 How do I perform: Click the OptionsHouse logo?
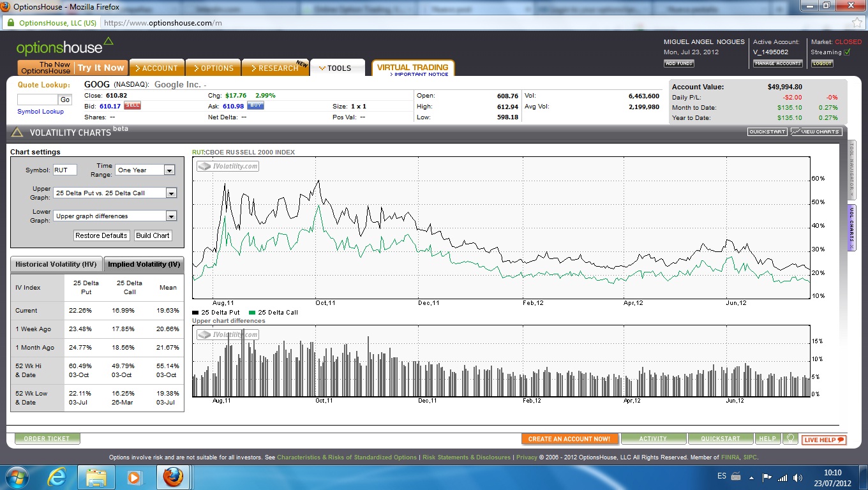pyautogui.click(x=64, y=47)
